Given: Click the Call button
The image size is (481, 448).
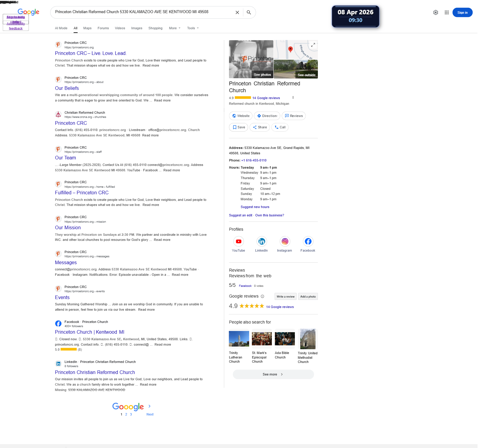Looking at the screenshot, I should [280, 127].
